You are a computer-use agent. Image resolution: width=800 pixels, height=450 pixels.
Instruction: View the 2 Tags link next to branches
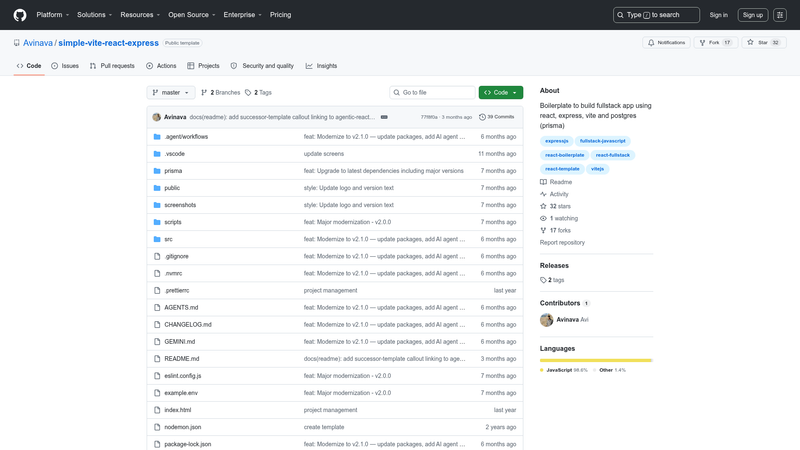258,92
